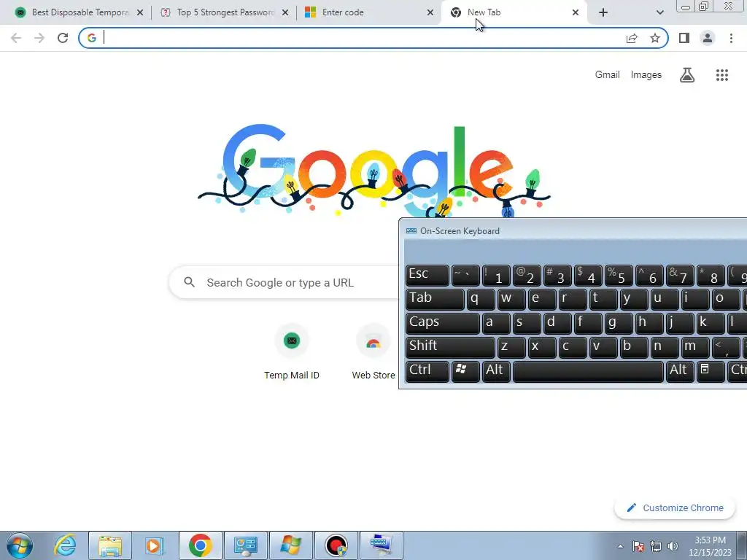Toggle the left Alt key on On-Screen Keyboard
The image size is (747, 560).
pos(495,371)
